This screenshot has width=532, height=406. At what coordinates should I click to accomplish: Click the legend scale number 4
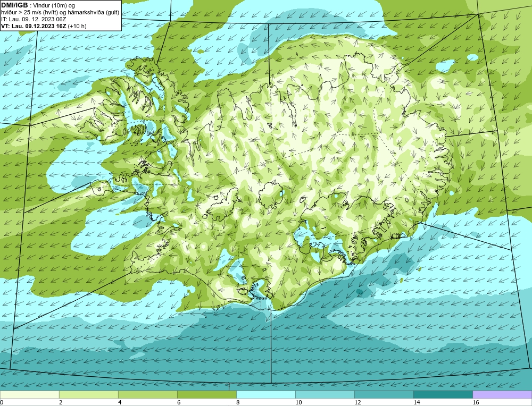(x=120, y=402)
